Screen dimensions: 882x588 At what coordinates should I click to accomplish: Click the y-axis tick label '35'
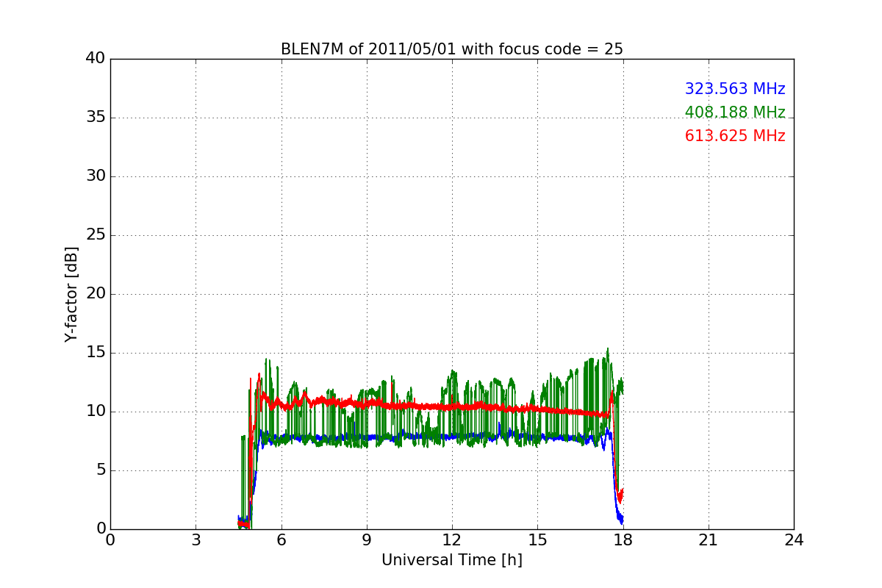coord(96,118)
